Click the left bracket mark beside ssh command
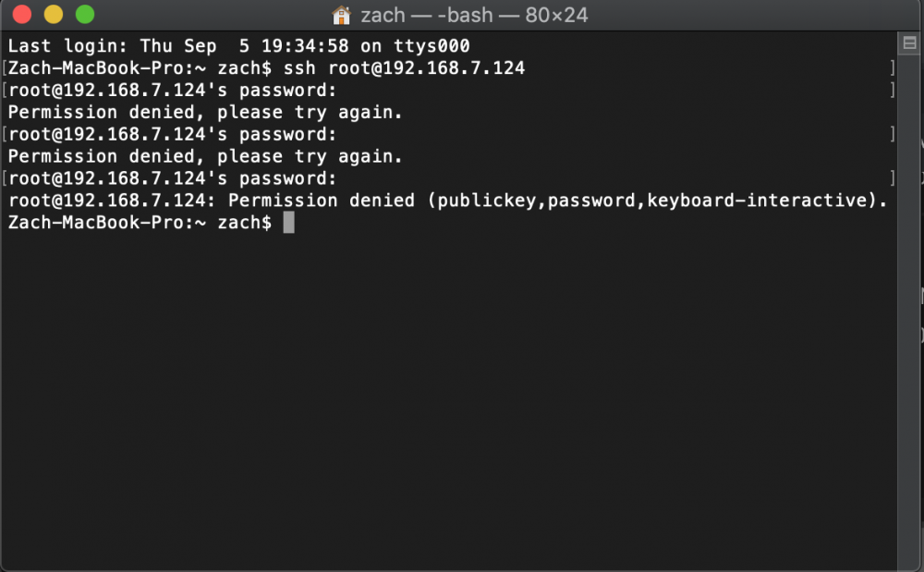The width and height of the screenshot is (924, 572). tap(4, 67)
